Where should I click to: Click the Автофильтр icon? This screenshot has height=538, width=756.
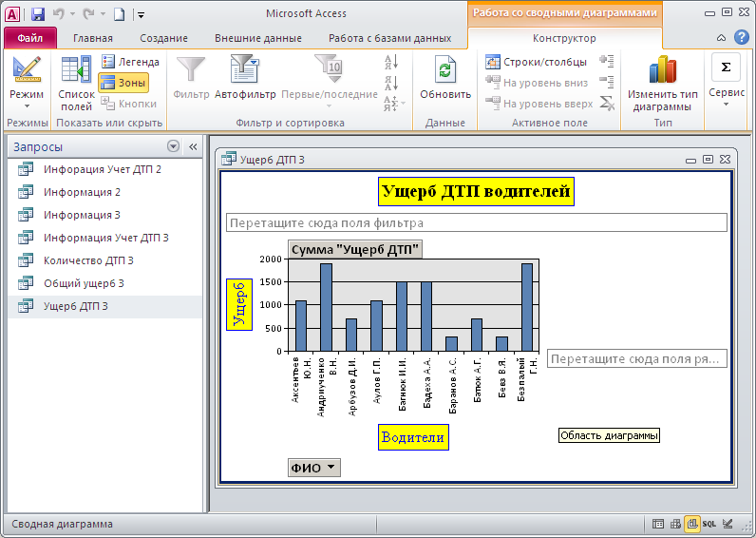(244, 71)
